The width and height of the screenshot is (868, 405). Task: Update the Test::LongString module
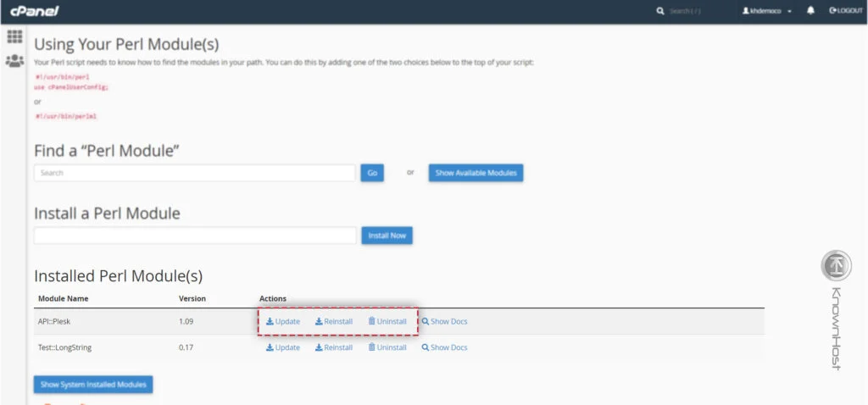point(283,347)
